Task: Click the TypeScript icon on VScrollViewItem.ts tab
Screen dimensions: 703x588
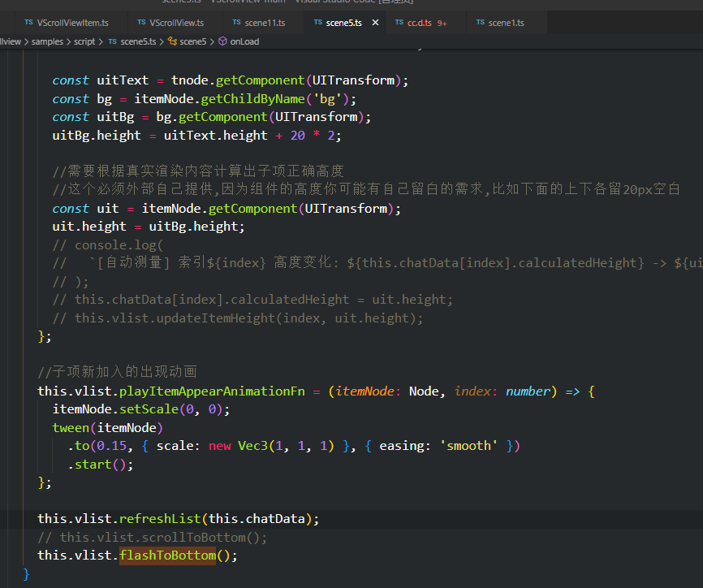Action: point(28,23)
